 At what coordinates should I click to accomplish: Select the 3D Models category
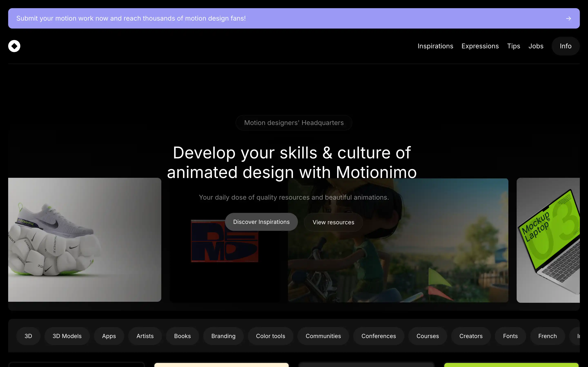click(67, 336)
